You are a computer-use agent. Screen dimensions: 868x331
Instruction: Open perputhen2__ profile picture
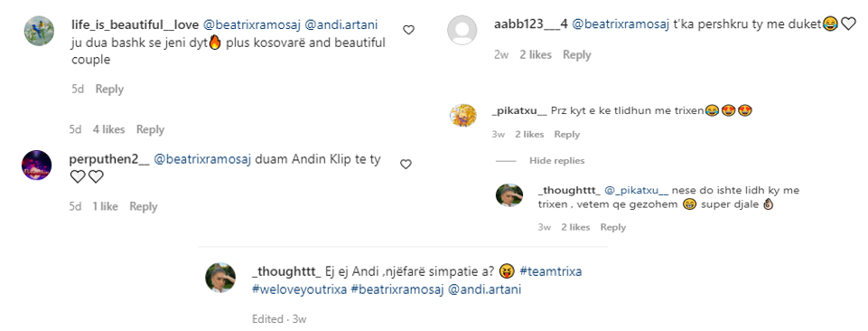point(36,165)
